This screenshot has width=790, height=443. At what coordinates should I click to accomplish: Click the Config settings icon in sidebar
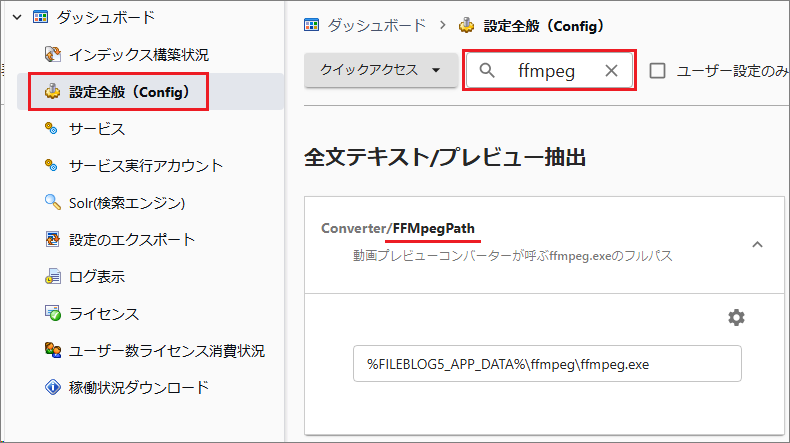click(54, 92)
